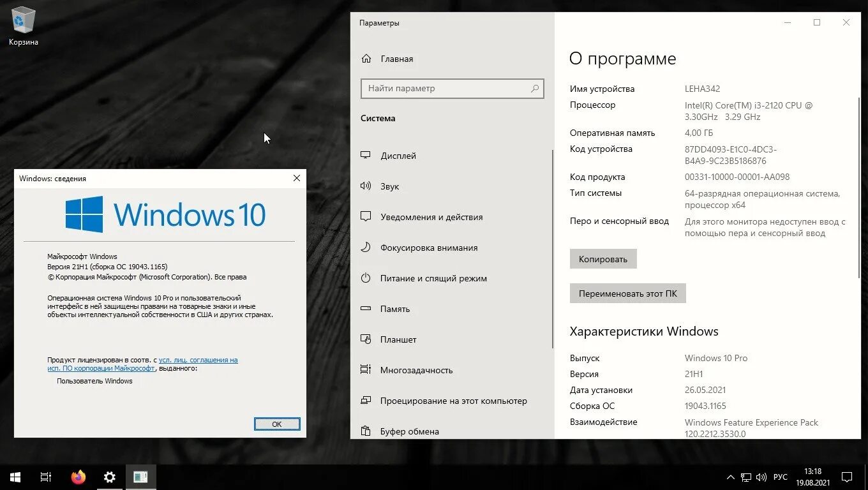Viewport: 868px width, 490px height.
Task: Switch input language РУС in tray
Action: (x=780, y=477)
